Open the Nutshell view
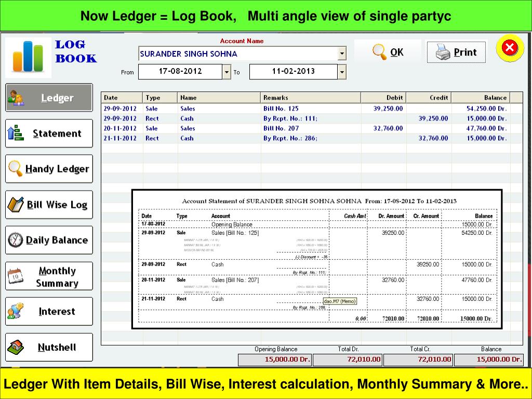532x399 pixels. point(49,347)
